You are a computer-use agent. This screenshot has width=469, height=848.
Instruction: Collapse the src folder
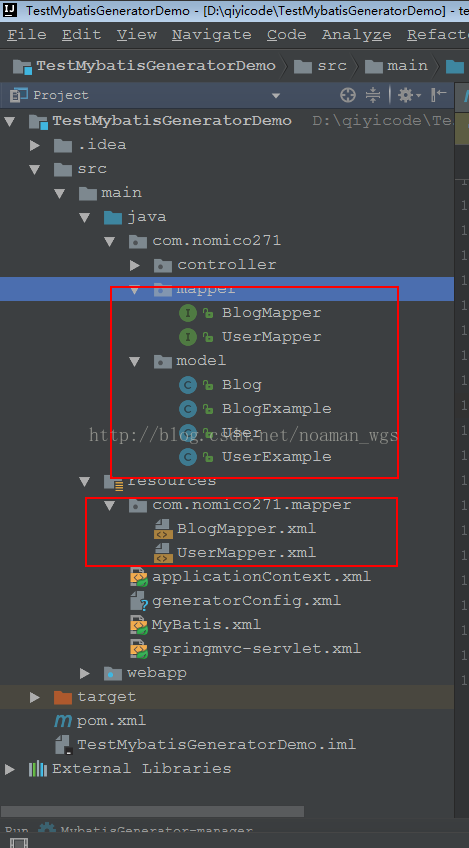pyautogui.click(x=35, y=169)
